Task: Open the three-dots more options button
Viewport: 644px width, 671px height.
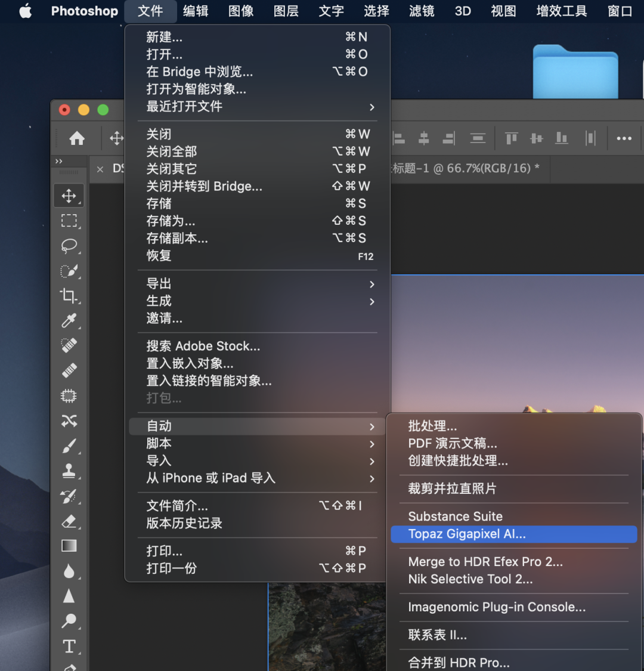Action: [x=624, y=139]
